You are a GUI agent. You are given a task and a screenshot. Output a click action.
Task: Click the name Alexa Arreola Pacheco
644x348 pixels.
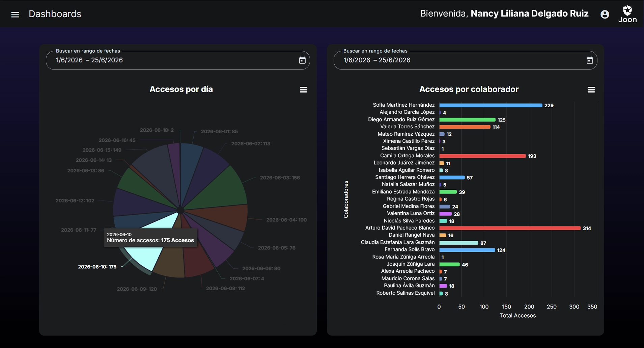[x=408, y=271]
